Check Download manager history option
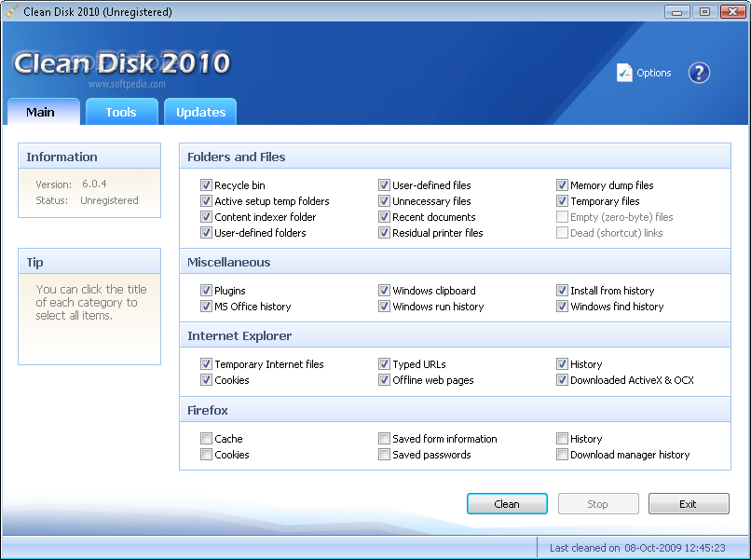Screen dimensions: 751x560 click(x=562, y=454)
